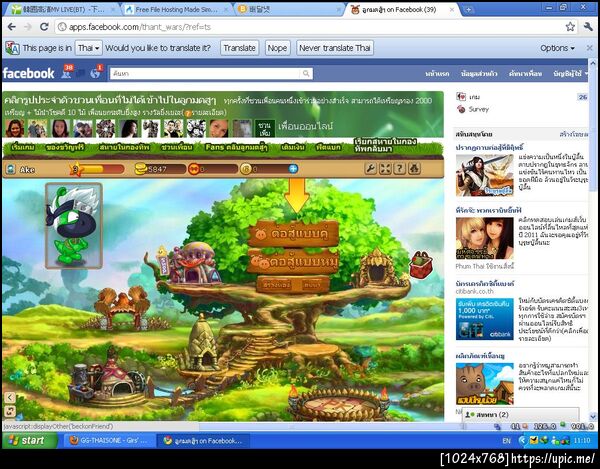Click the browser forward arrow
The height and width of the screenshot is (469, 600).
point(28,27)
